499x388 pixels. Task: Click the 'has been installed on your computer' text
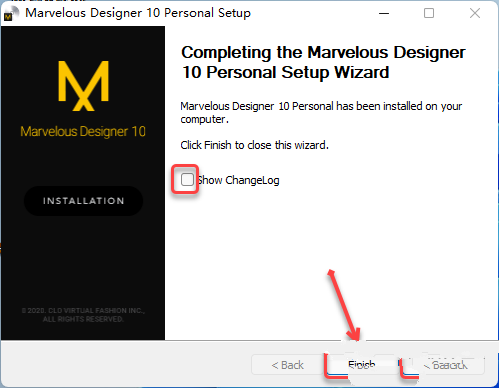point(321,113)
